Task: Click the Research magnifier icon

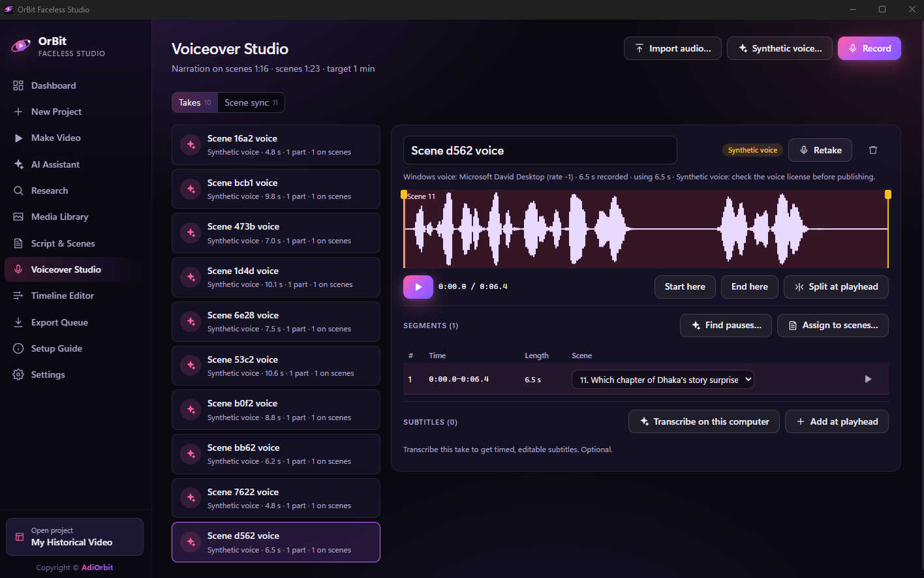Action: point(18,190)
